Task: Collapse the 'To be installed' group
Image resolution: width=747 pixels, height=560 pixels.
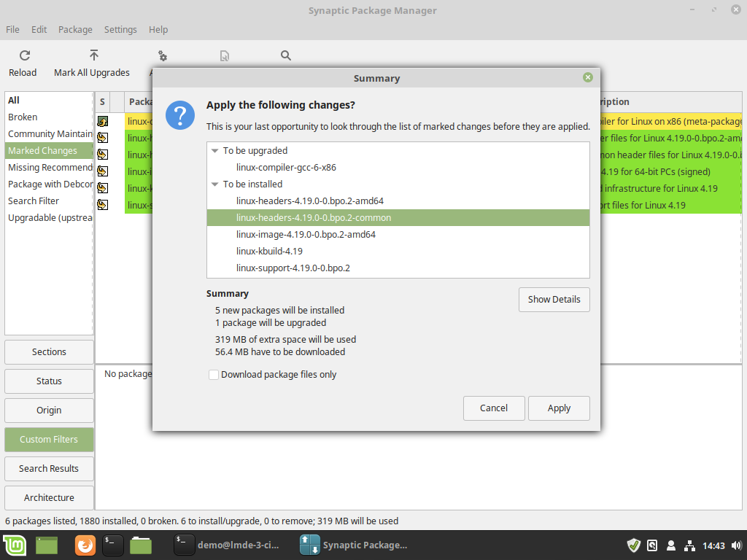Action: click(215, 184)
